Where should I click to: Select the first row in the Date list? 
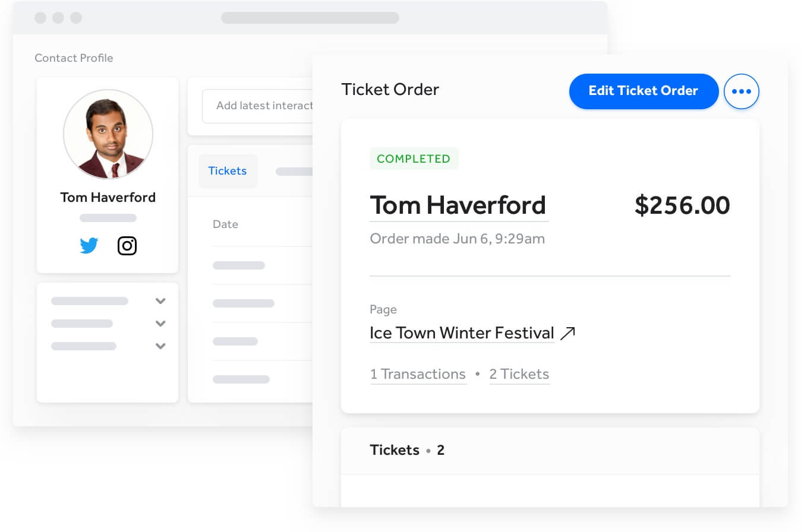coord(239,265)
